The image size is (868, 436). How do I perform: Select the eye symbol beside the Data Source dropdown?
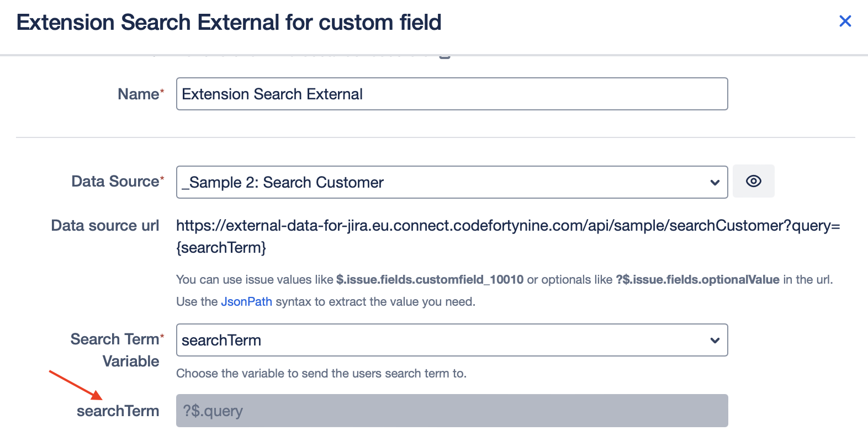753,181
